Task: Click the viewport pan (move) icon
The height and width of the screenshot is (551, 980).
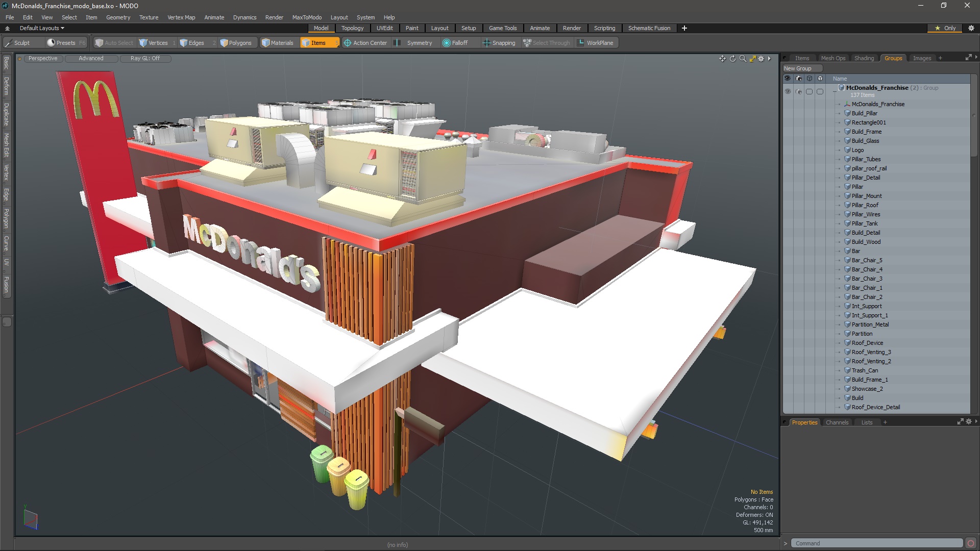Action: [x=722, y=59]
